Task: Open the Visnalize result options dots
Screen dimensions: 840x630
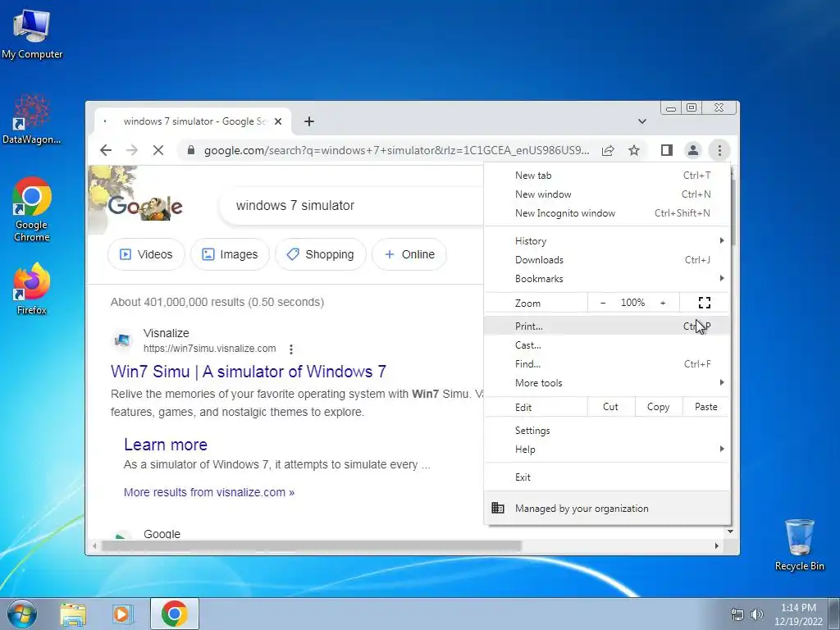Action: [x=291, y=349]
